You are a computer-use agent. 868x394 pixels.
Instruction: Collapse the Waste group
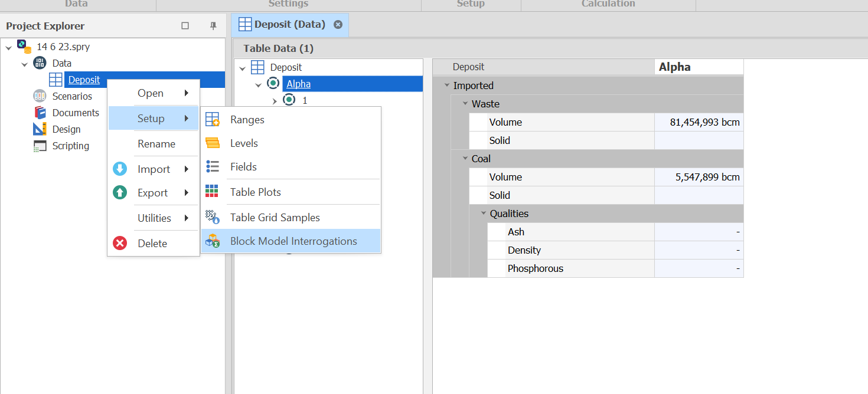point(465,104)
